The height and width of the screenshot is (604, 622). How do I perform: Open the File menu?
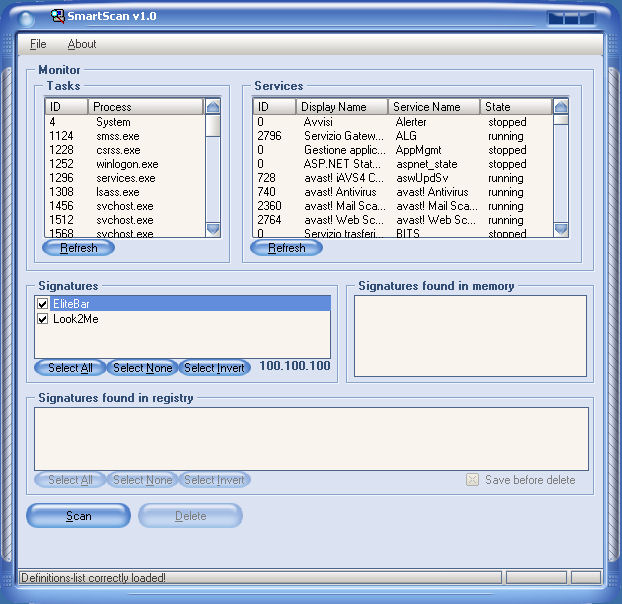coord(38,44)
